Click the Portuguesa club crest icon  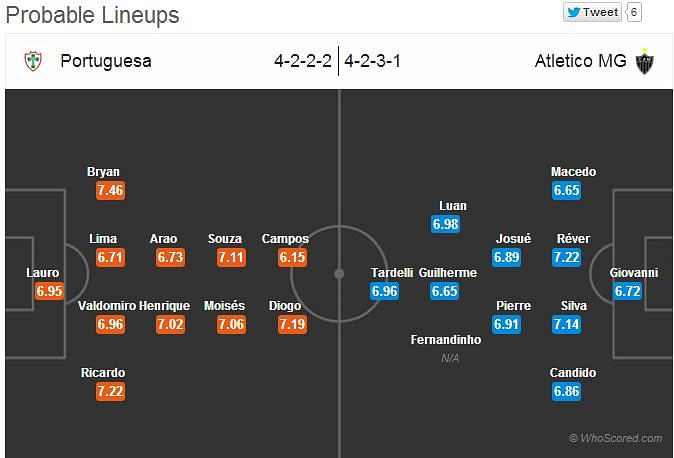[33, 61]
